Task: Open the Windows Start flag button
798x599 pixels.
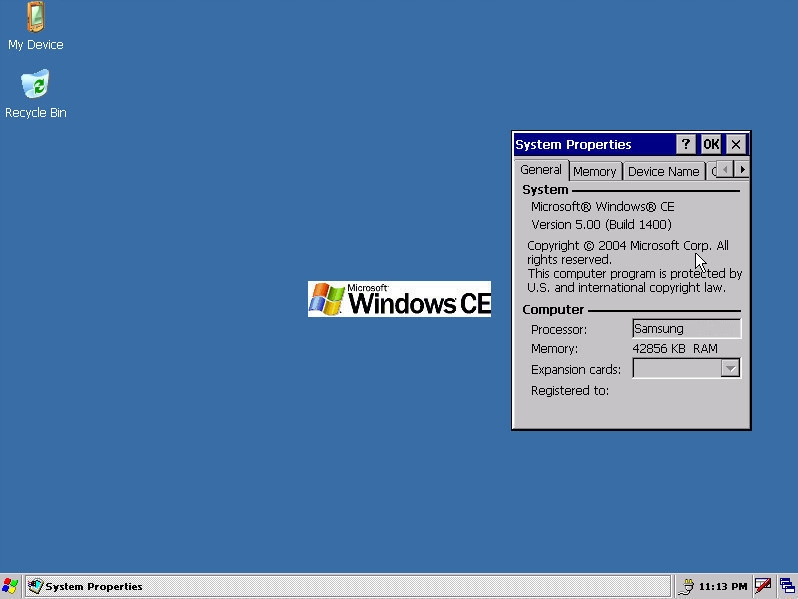Action: point(10,586)
